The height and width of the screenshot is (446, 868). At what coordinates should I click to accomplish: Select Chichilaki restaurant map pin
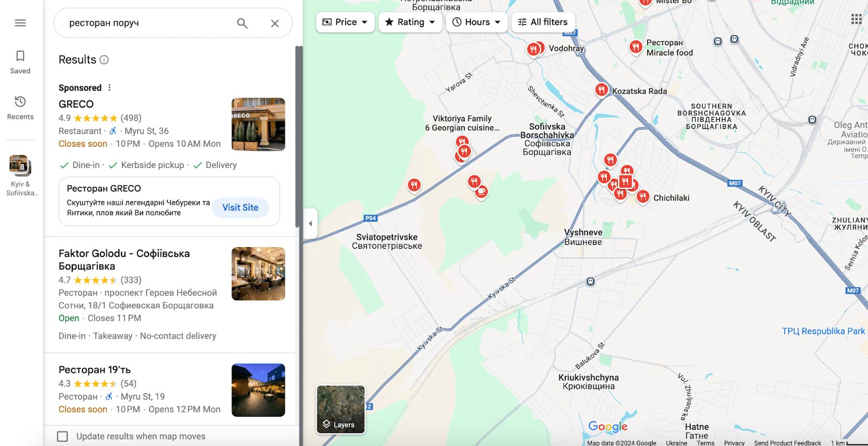pos(643,196)
